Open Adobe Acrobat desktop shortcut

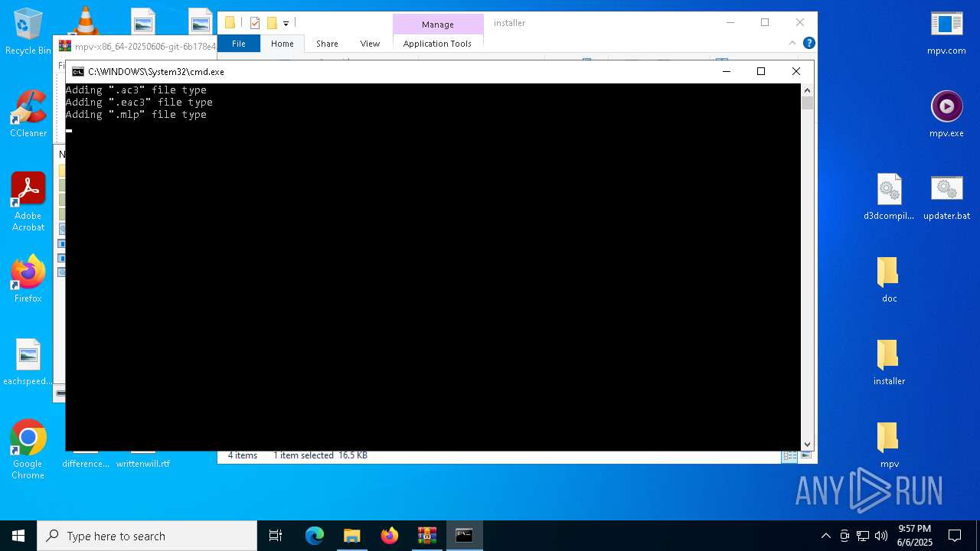tap(28, 202)
